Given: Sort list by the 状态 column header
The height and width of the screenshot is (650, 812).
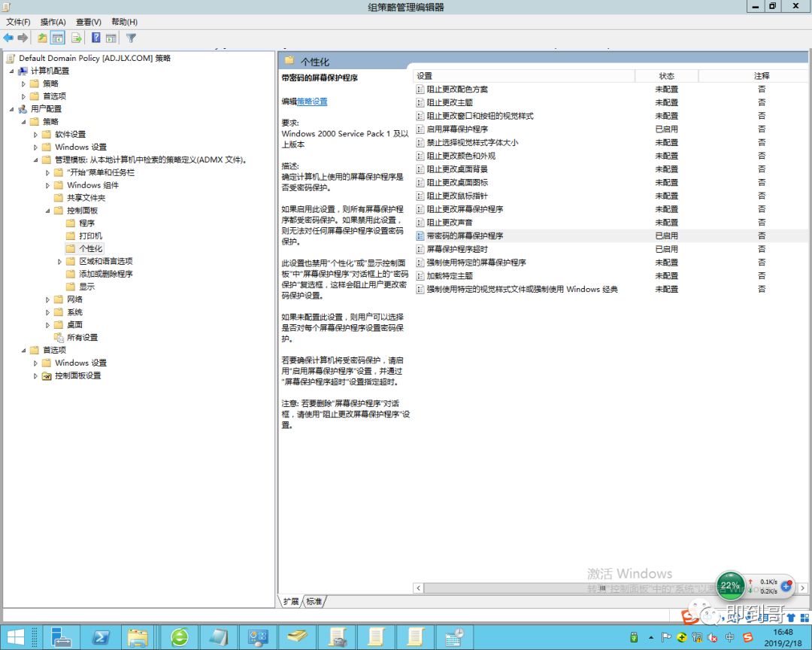Looking at the screenshot, I should point(666,76).
